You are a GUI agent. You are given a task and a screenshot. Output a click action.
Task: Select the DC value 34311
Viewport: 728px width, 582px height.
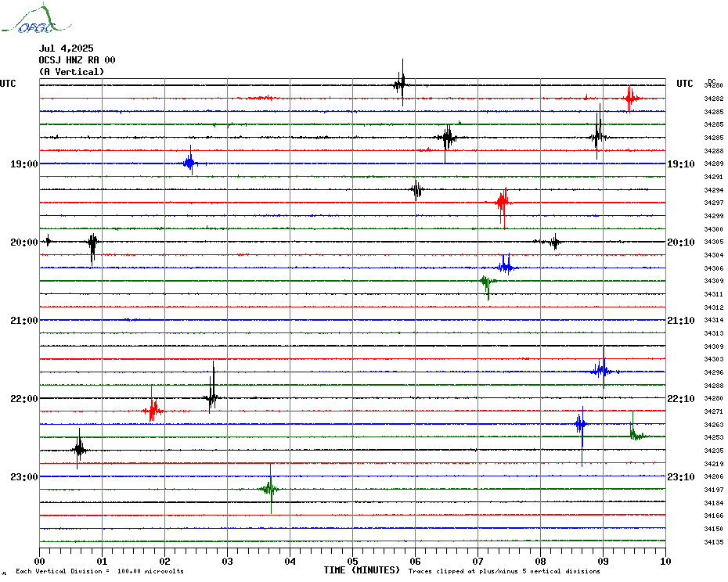click(714, 294)
